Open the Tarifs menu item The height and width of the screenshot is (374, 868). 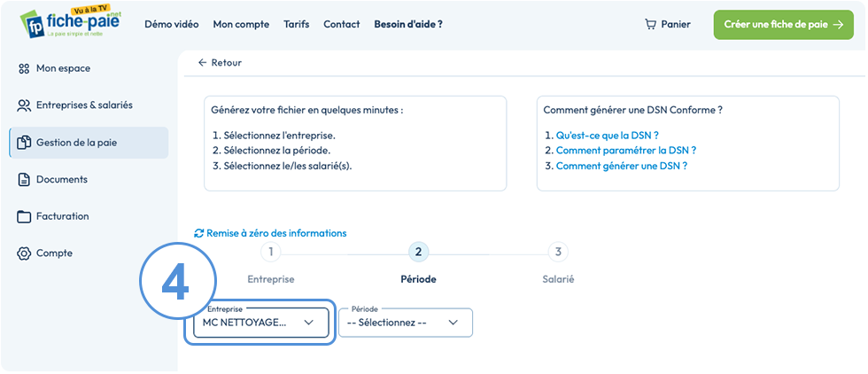(297, 25)
